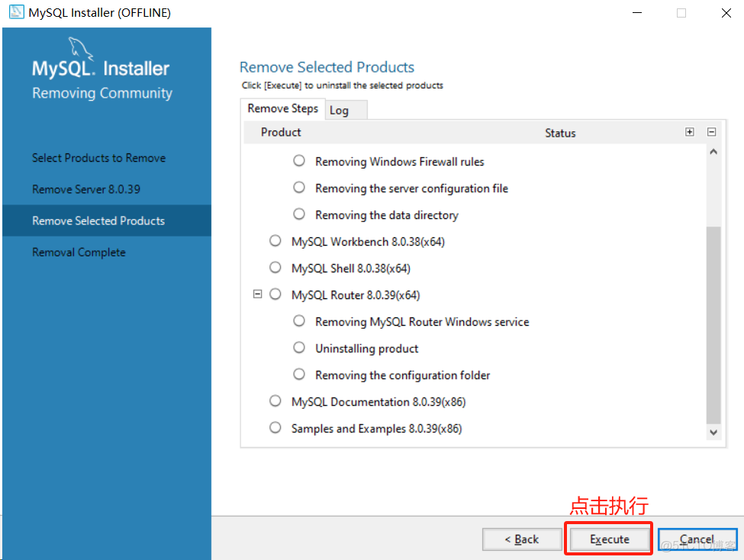Click status icon beside MySQL Workbench 8.0.38
The image size is (744, 560).
[275, 240]
